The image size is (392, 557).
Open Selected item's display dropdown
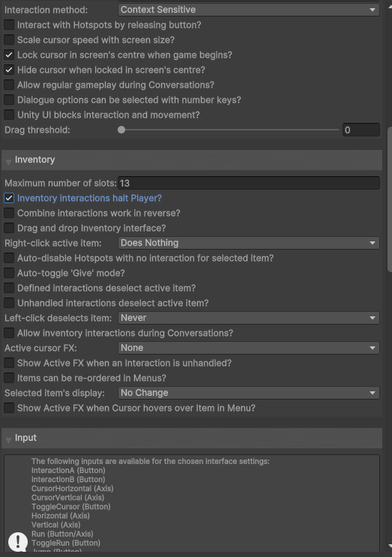[249, 393]
